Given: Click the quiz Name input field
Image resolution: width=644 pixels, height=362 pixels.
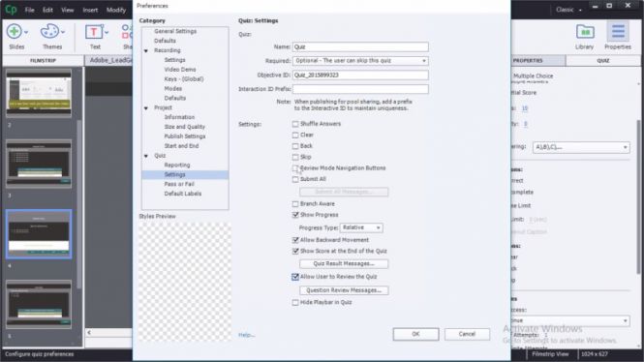Looking at the screenshot, I should coord(360,47).
